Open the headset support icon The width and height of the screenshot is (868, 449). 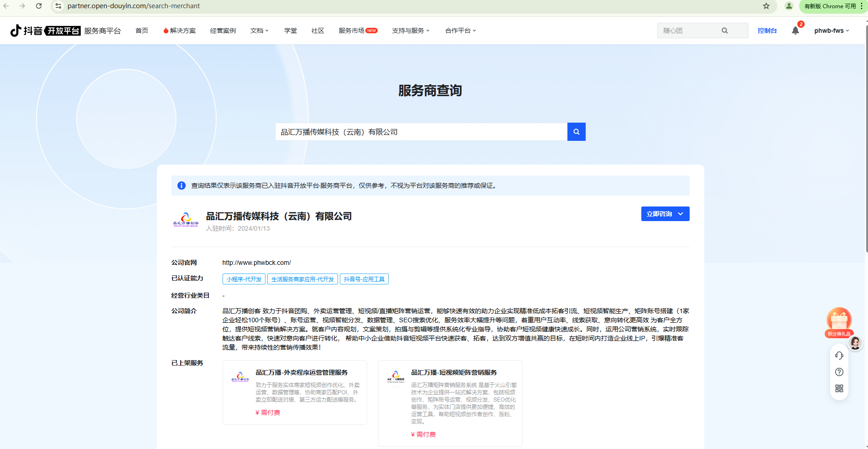(839, 356)
